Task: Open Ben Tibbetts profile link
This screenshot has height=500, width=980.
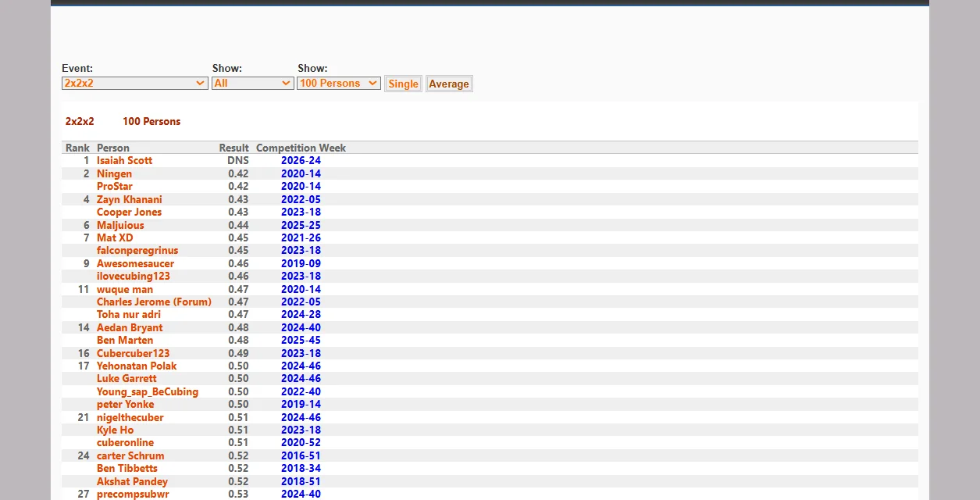Action: (127, 469)
